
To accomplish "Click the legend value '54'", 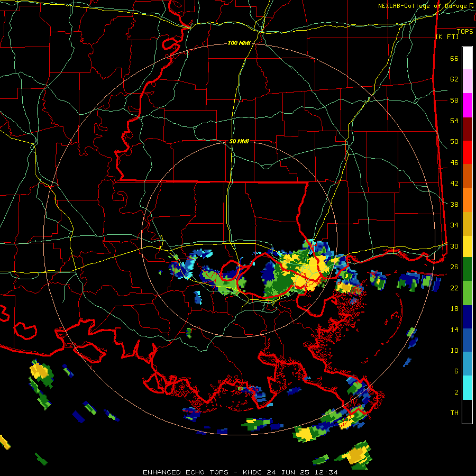I will point(454,121).
